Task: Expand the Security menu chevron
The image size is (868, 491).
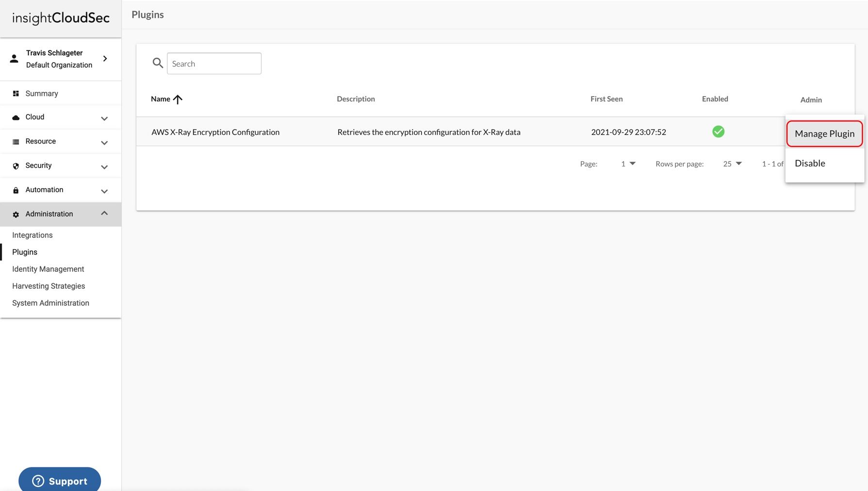Action: pyautogui.click(x=104, y=167)
